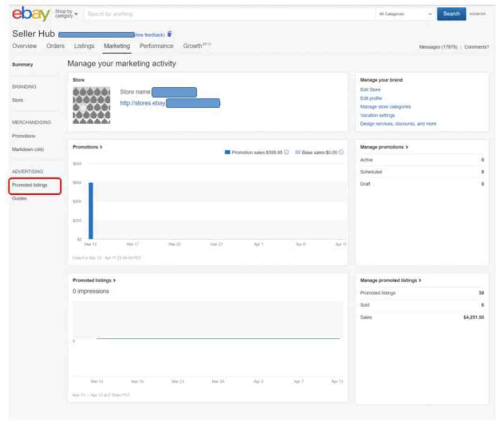504x426 pixels.
Task: Click the info icon beside Base sales
Action: [341, 152]
